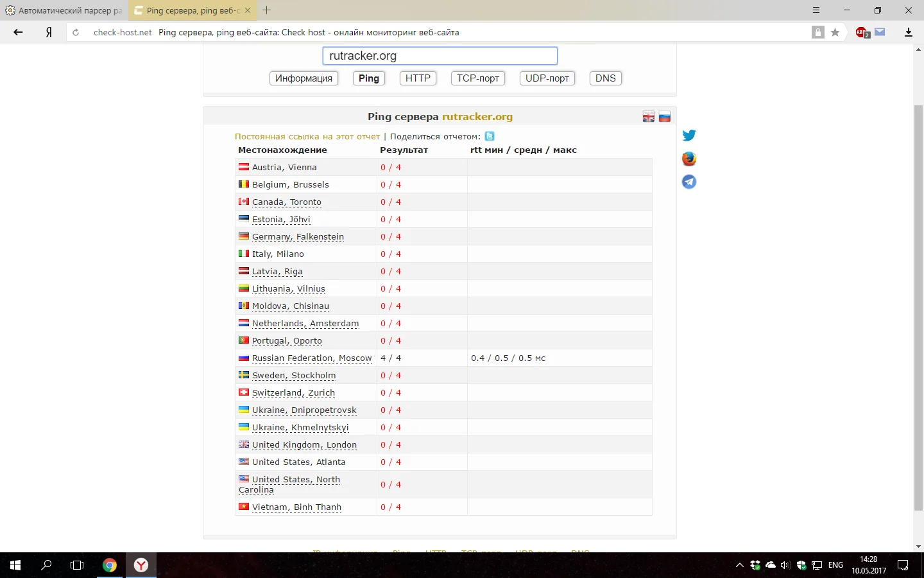Run the Ping check button

(x=369, y=78)
